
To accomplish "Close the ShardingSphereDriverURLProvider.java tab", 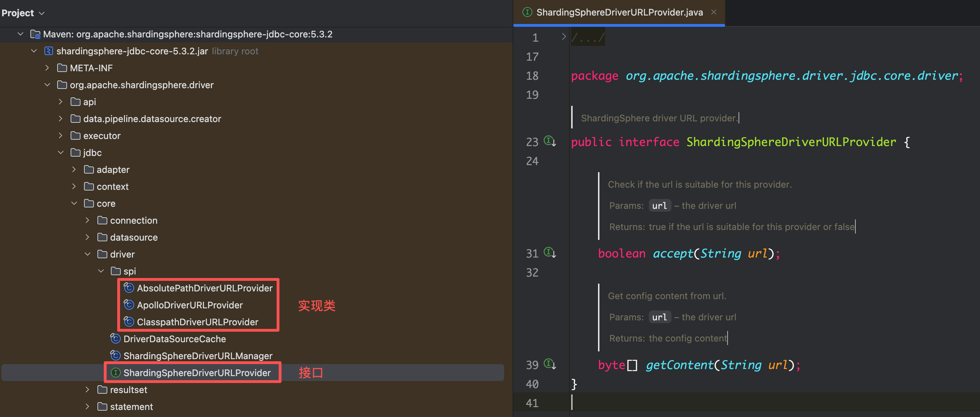I will pos(714,12).
